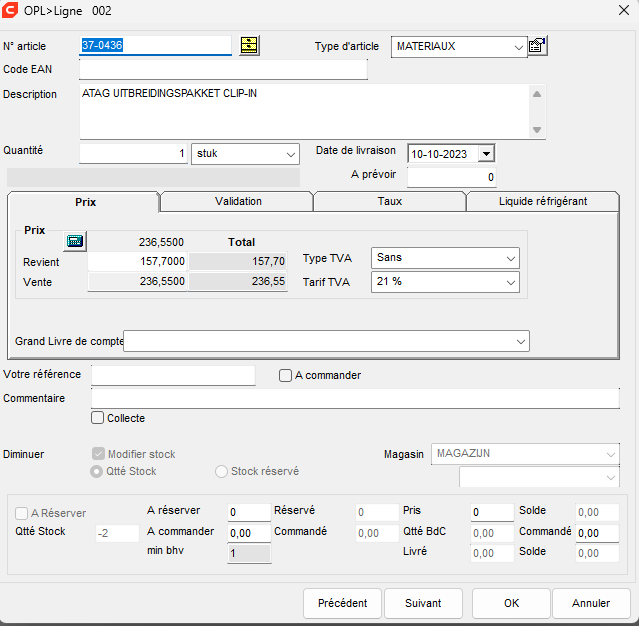The width and height of the screenshot is (639, 626).
Task: Select the Qtté Stock radio button
Action: point(96,472)
